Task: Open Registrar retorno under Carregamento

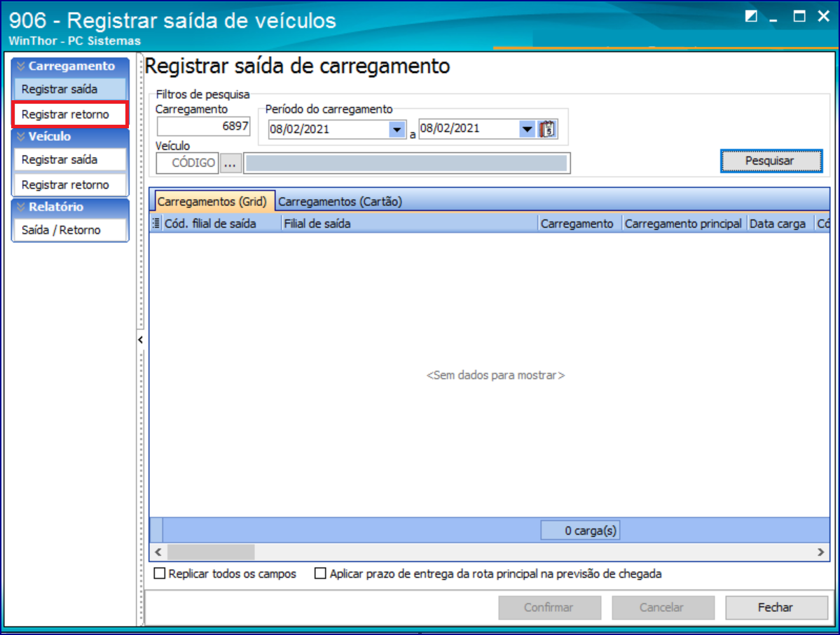Action: (70, 115)
